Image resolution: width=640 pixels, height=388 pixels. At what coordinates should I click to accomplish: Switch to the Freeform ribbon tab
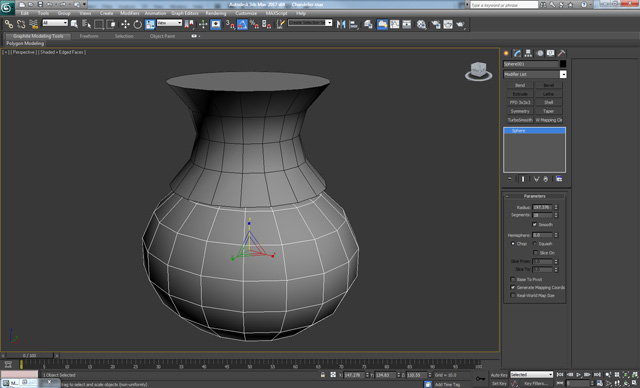[89, 36]
